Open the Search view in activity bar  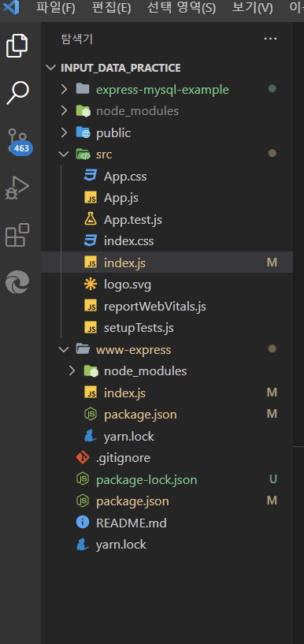[x=17, y=93]
